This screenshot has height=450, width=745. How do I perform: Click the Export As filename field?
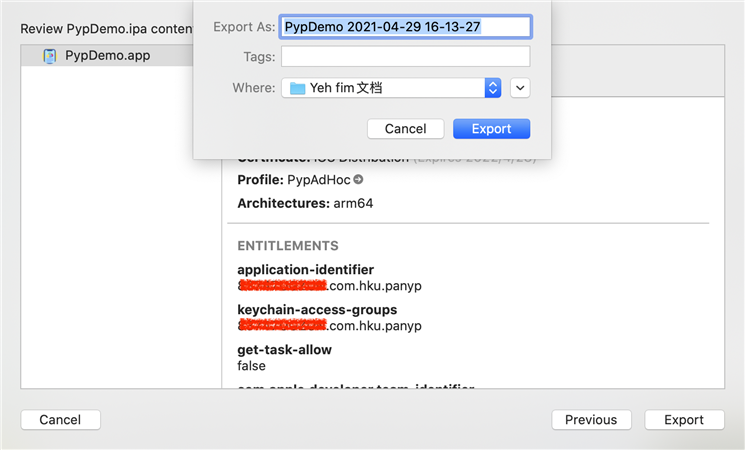point(405,27)
